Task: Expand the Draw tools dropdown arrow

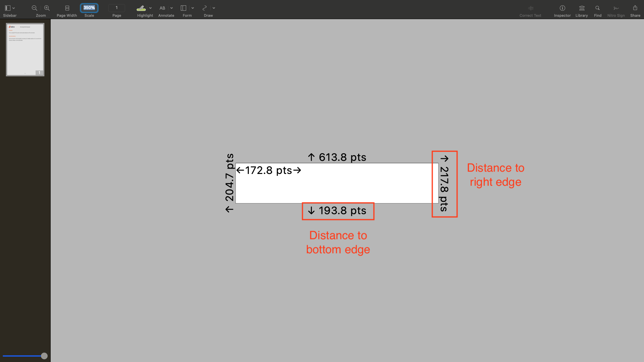Action: (214, 8)
